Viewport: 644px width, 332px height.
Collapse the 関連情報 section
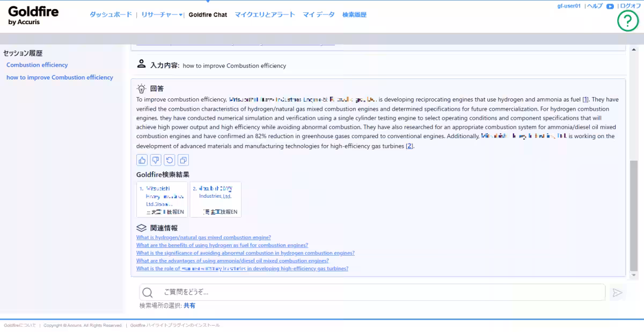141,227
